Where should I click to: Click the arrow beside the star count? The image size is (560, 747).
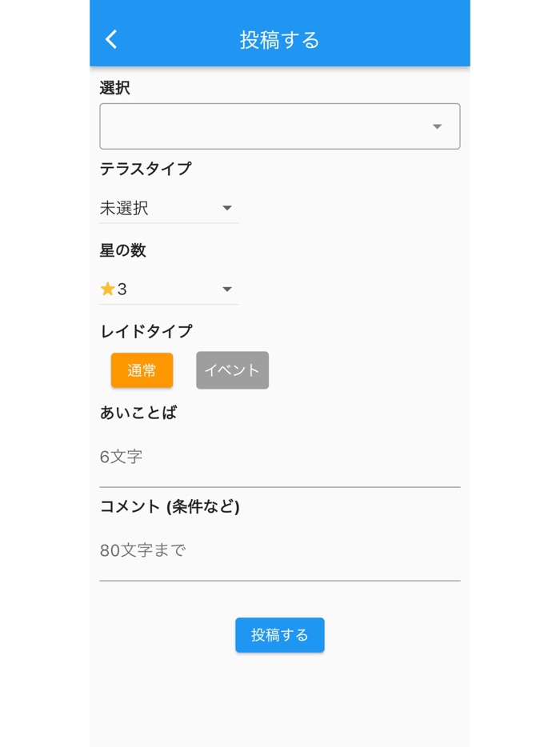coord(227,290)
